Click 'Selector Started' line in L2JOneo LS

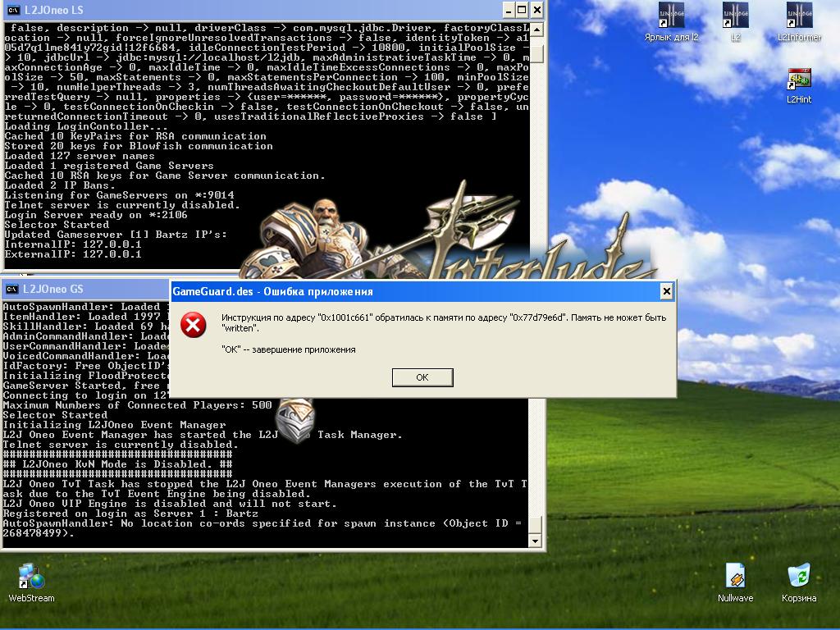tap(57, 225)
